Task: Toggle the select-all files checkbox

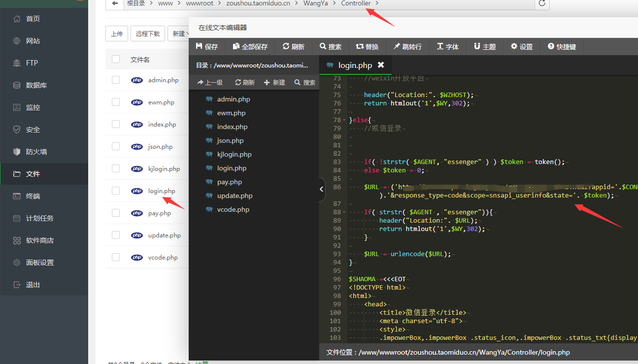Action: click(116, 59)
